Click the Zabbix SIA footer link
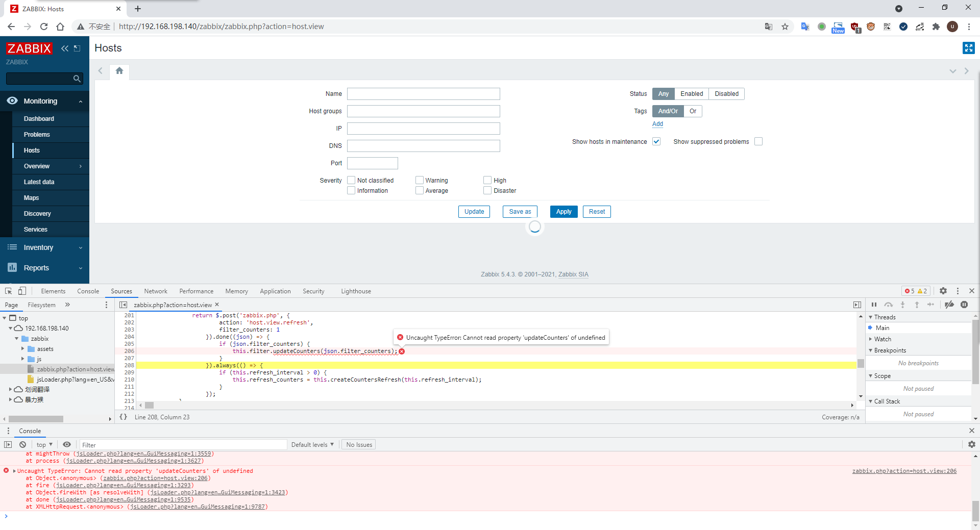The image size is (980, 530). (x=573, y=274)
